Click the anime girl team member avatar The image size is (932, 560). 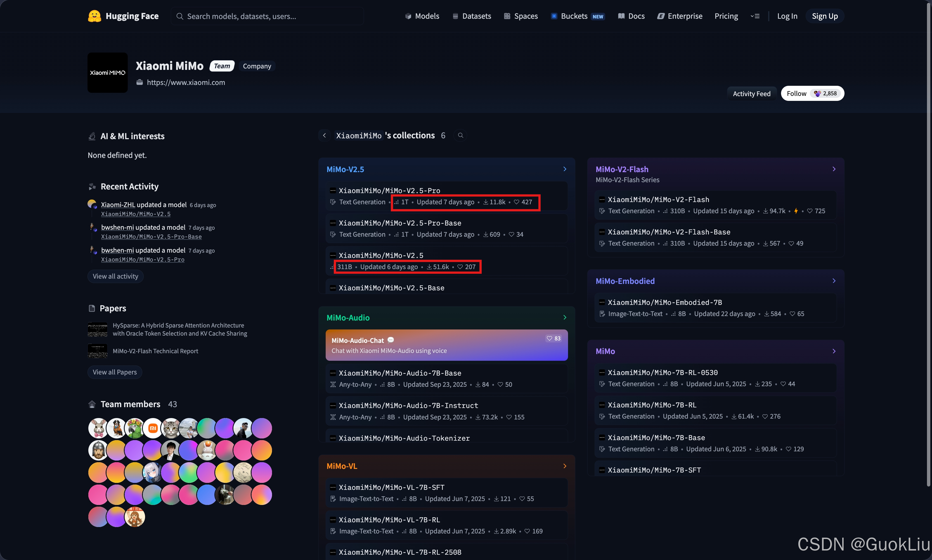point(153,472)
